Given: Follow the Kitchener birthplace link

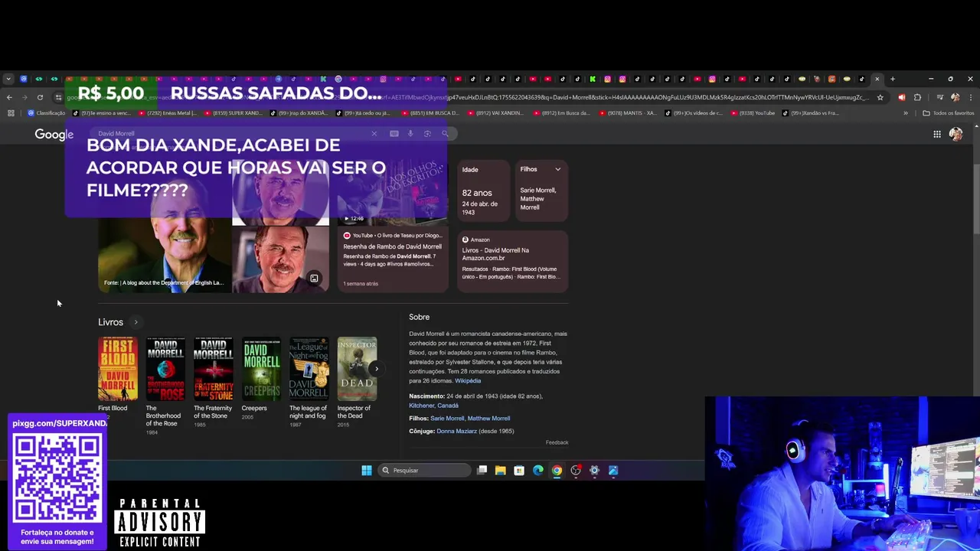Looking at the screenshot, I should (x=421, y=406).
